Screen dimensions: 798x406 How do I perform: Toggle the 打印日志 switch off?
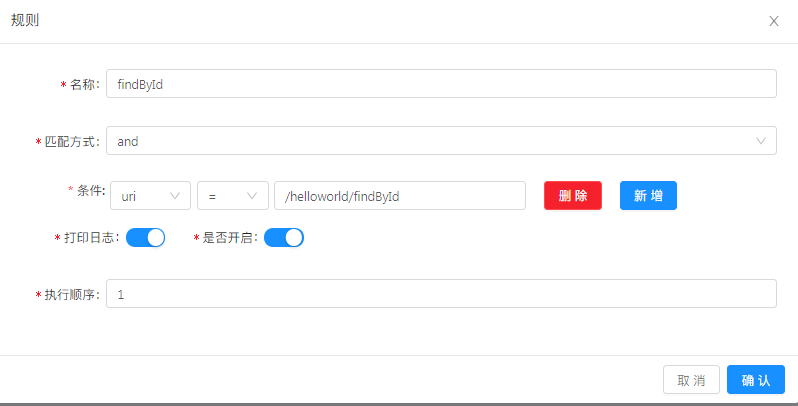click(146, 238)
